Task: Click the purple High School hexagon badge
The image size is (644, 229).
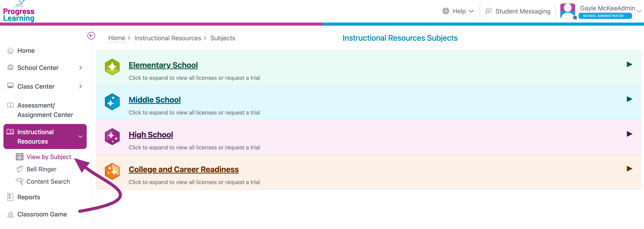Action: click(112, 137)
